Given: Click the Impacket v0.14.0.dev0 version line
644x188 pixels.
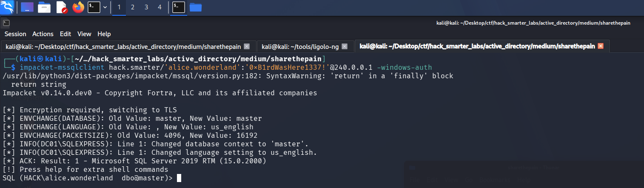Looking at the screenshot, I should (160, 93).
